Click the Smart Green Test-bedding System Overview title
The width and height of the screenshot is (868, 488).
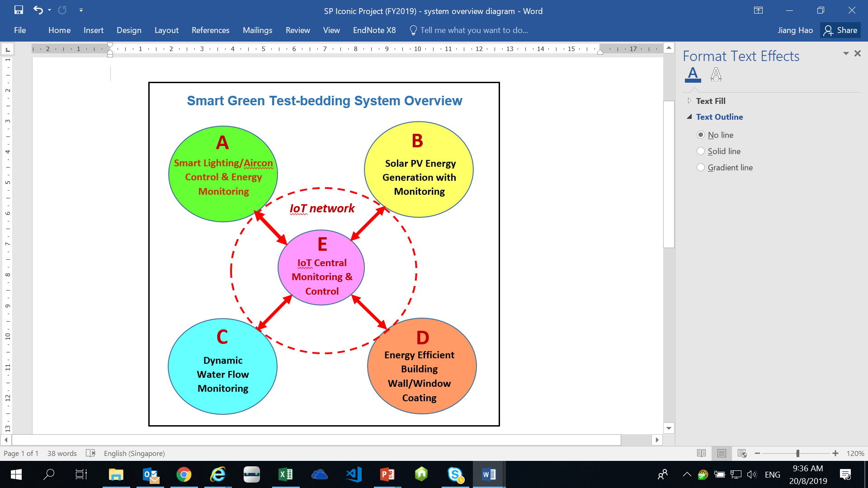click(x=325, y=101)
